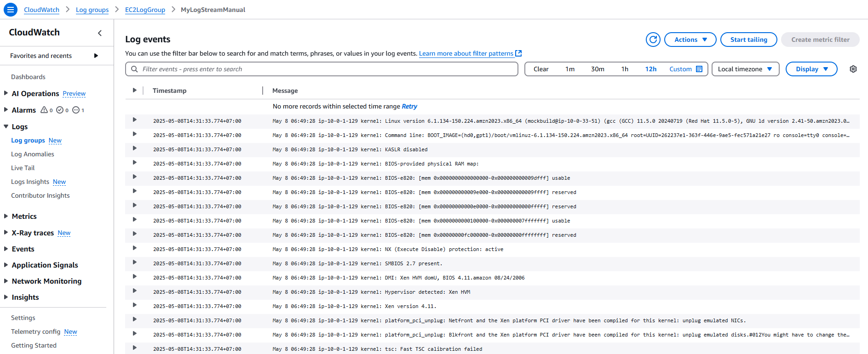Expand the Insights section

(6, 297)
